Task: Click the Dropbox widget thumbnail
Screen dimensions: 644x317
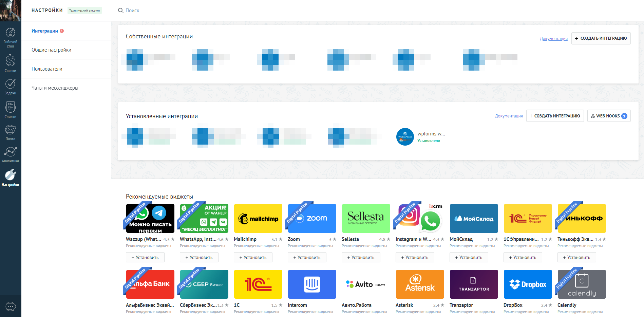Action: pyautogui.click(x=528, y=284)
